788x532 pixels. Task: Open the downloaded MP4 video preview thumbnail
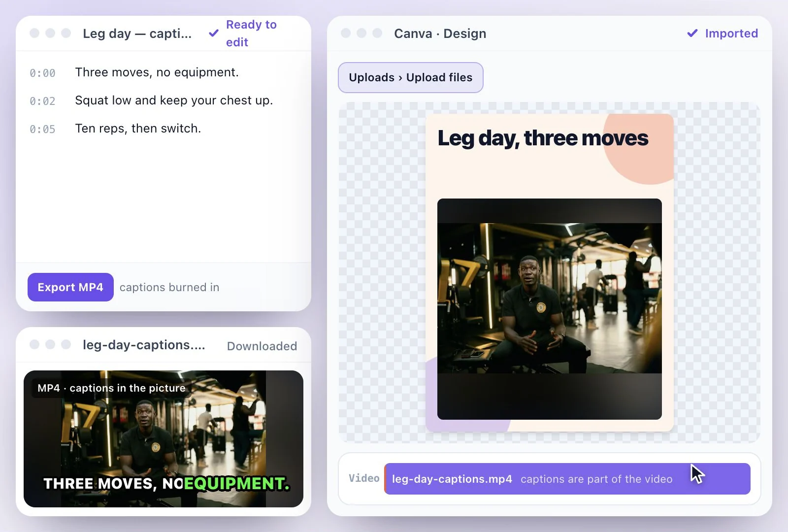point(164,439)
